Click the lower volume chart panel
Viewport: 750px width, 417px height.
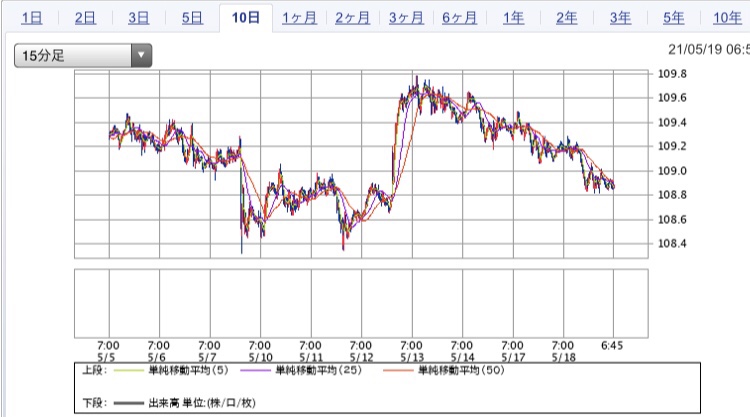point(361,303)
